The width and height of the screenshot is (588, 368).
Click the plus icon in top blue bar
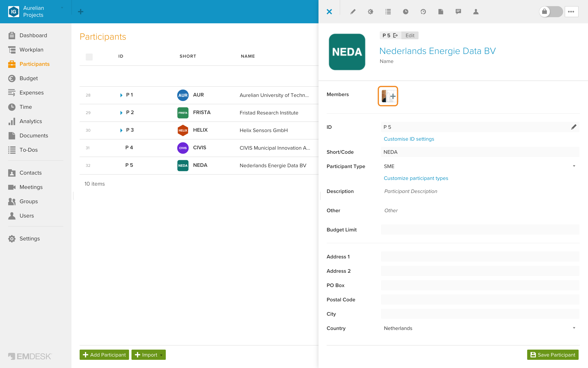click(x=81, y=12)
